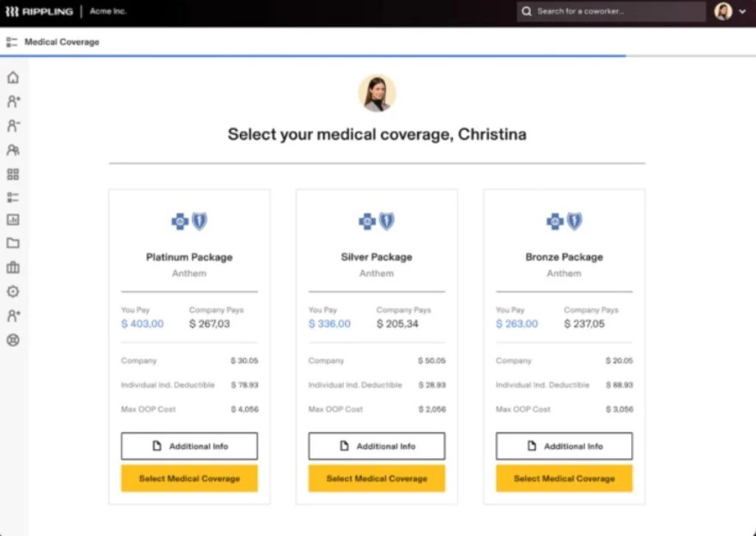Viewport: 756px width, 536px height.
Task: Select Medical Coverage for the Platinum Package
Action: [x=189, y=478]
